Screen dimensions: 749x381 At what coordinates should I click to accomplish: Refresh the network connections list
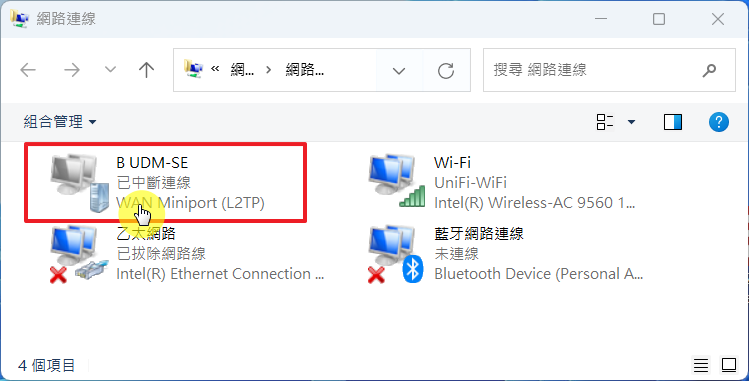(446, 71)
